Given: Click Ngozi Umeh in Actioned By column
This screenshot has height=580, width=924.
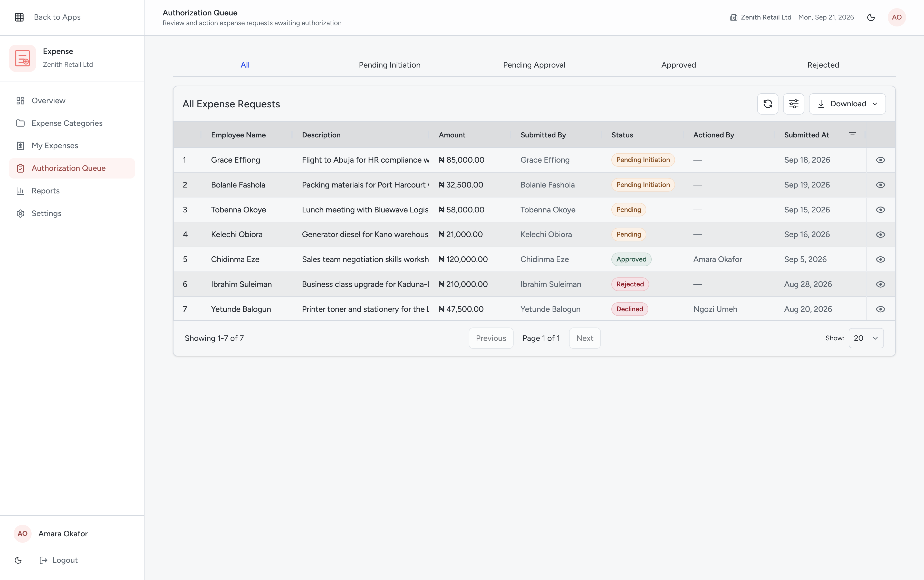Looking at the screenshot, I should (715, 309).
